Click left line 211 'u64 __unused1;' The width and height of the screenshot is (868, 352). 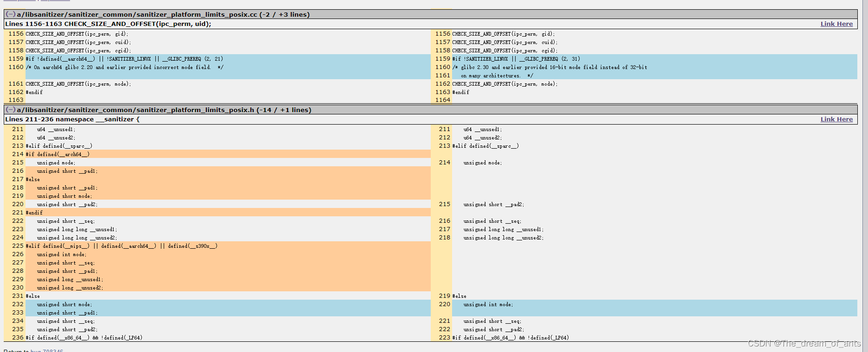pyautogui.click(x=56, y=129)
